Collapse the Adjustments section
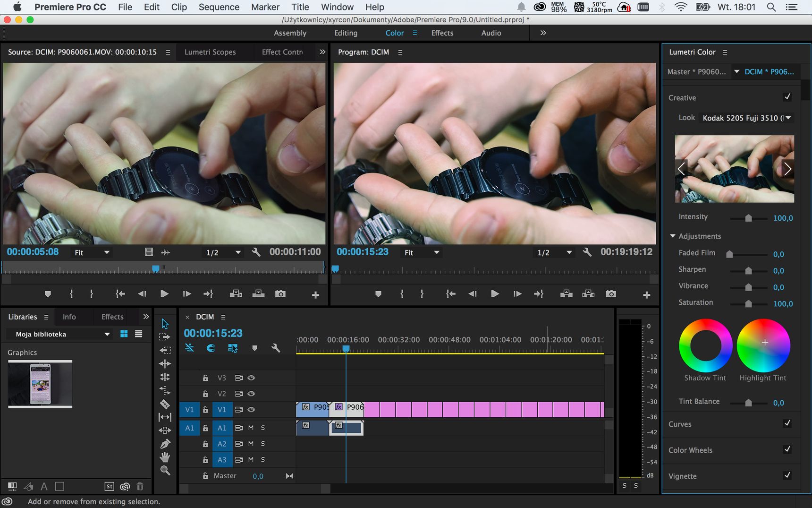812x508 pixels. 673,236
